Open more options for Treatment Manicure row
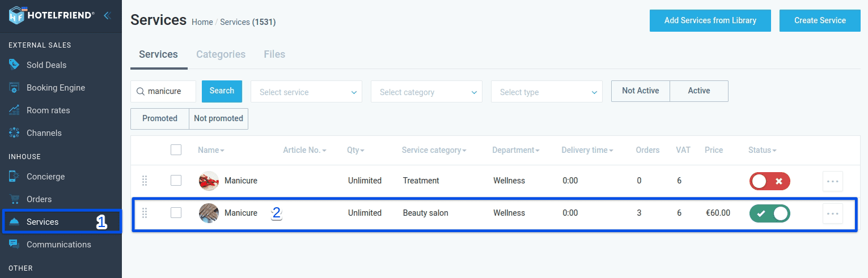This screenshot has height=278, width=868. tap(833, 181)
